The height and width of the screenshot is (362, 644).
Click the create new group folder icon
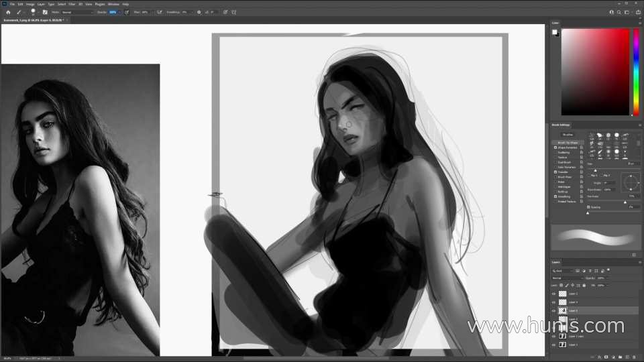(x=620, y=357)
